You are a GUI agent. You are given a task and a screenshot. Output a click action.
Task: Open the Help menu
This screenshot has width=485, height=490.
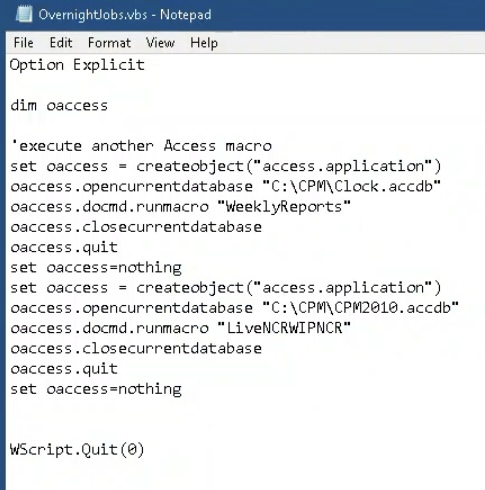(204, 43)
